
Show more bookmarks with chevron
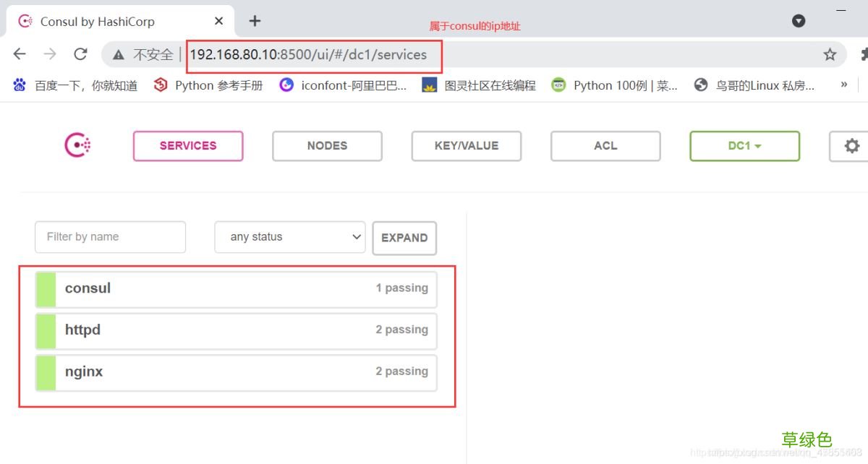coord(843,85)
